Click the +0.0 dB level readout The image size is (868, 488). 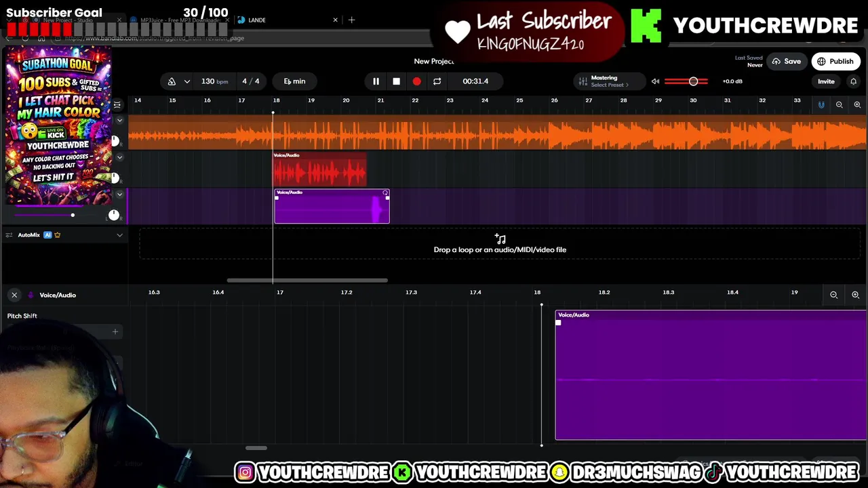[732, 81]
